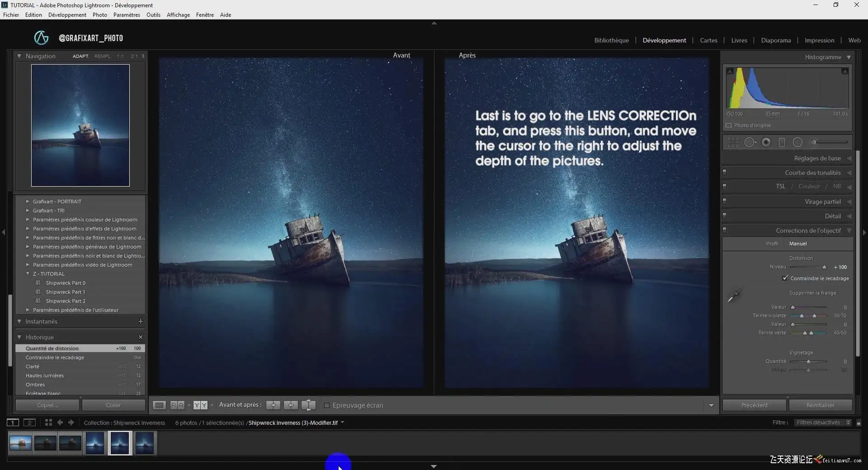The width and height of the screenshot is (868, 470).
Task: Collapse the top module bar arrow
Action: pyautogui.click(x=434, y=23)
